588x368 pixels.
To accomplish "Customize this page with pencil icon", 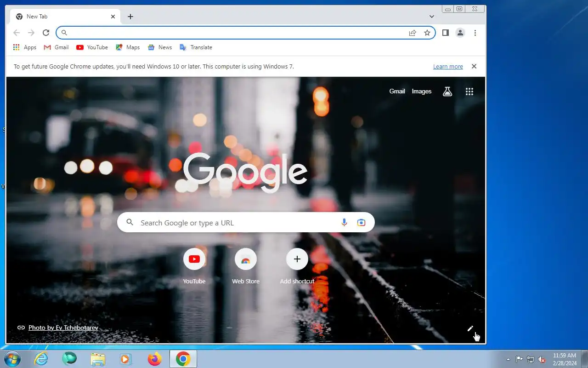I will click(470, 328).
